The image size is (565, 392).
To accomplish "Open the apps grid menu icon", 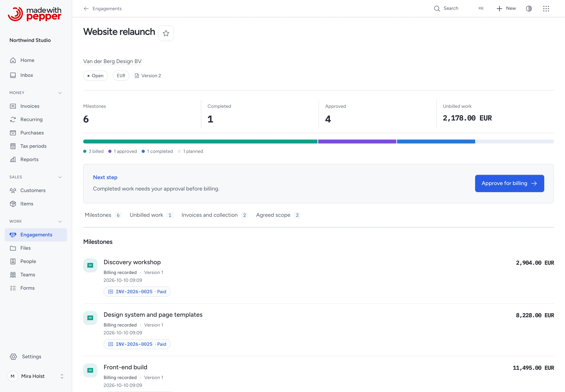I will 546,9.
